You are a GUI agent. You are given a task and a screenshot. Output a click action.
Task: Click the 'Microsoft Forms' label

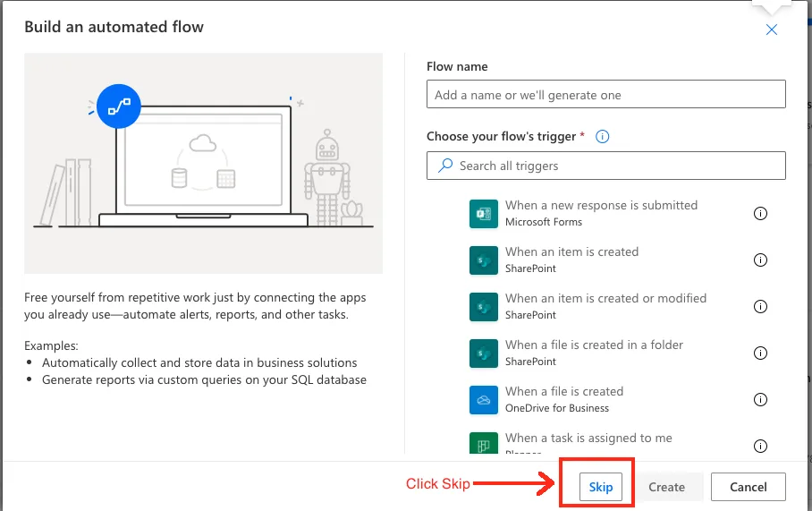(543, 222)
